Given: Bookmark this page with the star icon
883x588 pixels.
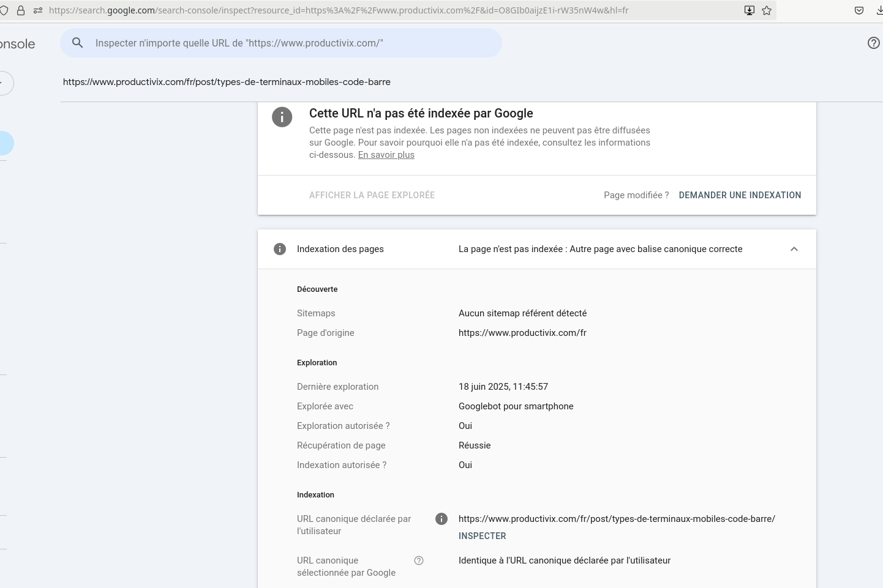Looking at the screenshot, I should (x=767, y=10).
